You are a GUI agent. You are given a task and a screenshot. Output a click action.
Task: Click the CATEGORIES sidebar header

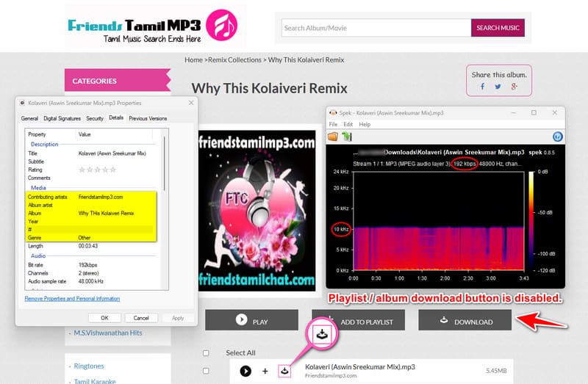tap(118, 80)
